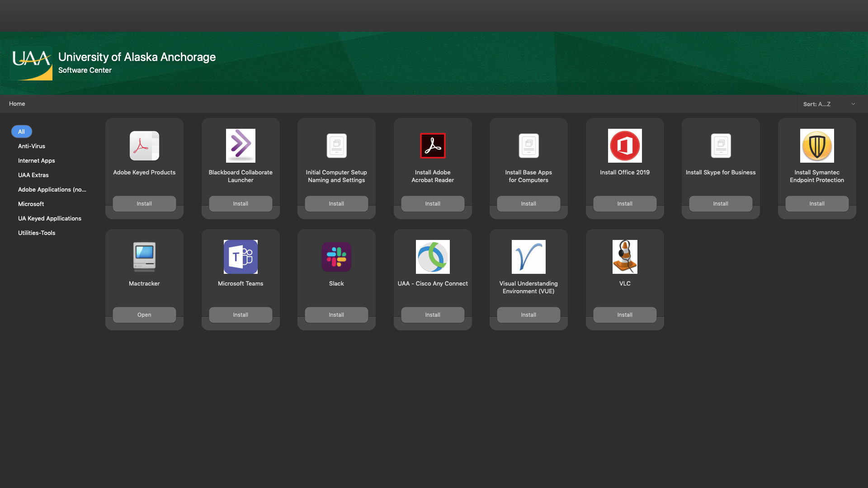Open the Utilities-Tools category
Image resolution: width=868 pixels, height=488 pixels.
pyautogui.click(x=37, y=233)
